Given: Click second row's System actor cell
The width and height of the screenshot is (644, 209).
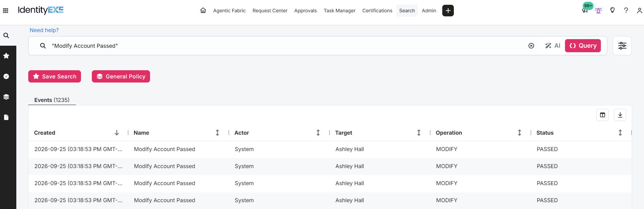Looking at the screenshot, I should pyautogui.click(x=244, y=166).
